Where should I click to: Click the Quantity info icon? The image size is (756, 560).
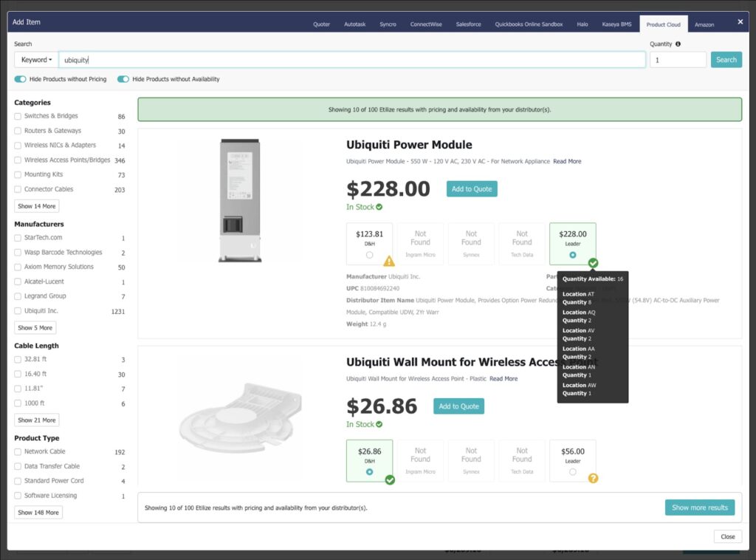pyautogui.click(x=678, y=44)
